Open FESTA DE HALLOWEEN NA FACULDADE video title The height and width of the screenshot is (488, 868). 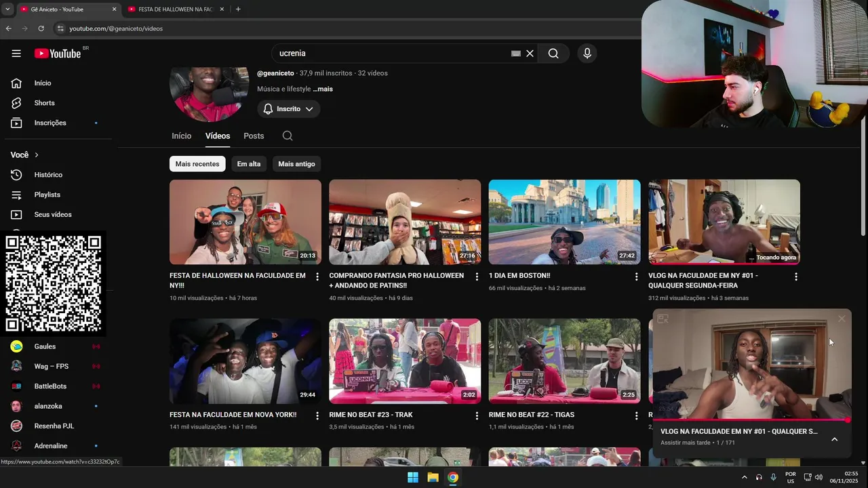(x=237, y=281)
